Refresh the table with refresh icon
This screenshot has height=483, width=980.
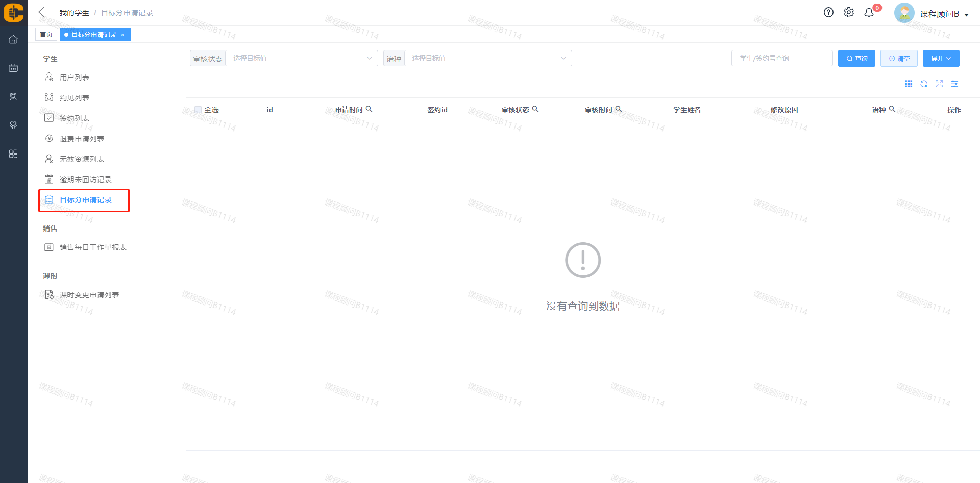(923, 84)
